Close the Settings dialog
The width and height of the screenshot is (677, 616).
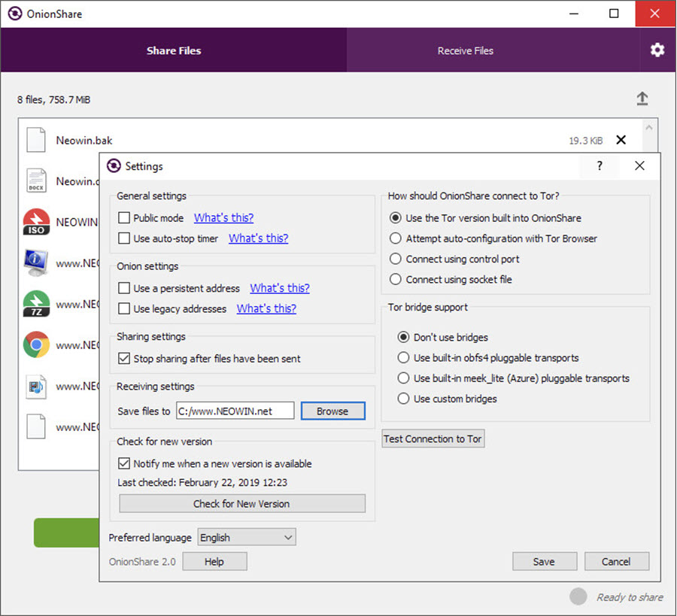(x=639, y=165)
